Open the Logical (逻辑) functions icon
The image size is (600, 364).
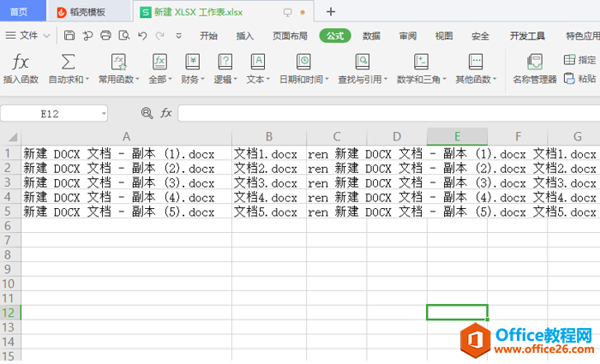point(225,62)
